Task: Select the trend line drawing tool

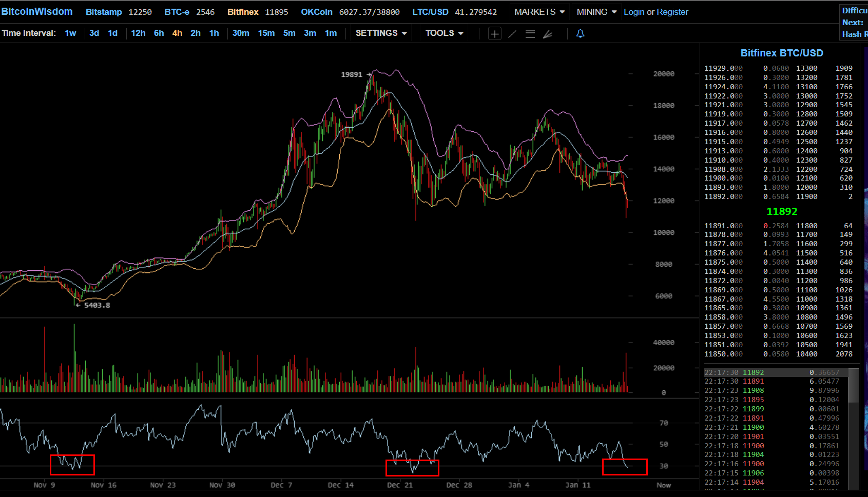Action: pyautogui.click(x=512, y=34)
